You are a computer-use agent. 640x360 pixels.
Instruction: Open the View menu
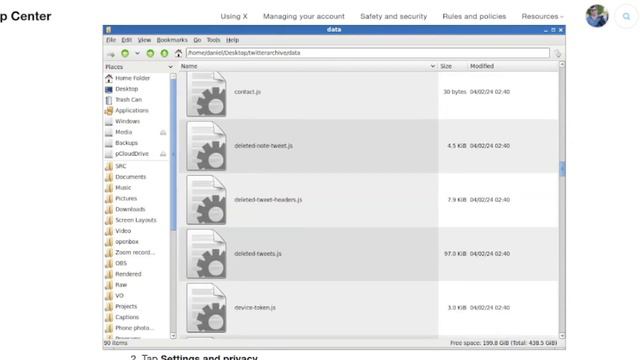point(144,40)
